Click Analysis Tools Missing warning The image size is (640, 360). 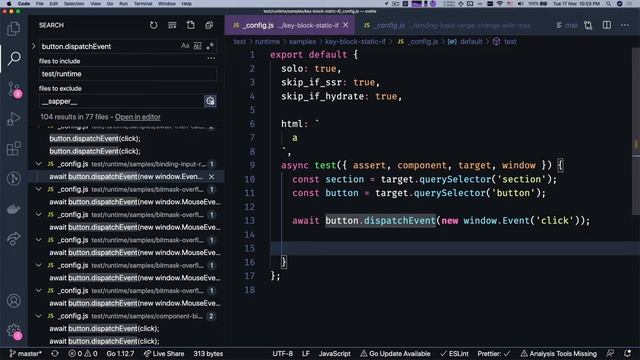tap(558, 353)
